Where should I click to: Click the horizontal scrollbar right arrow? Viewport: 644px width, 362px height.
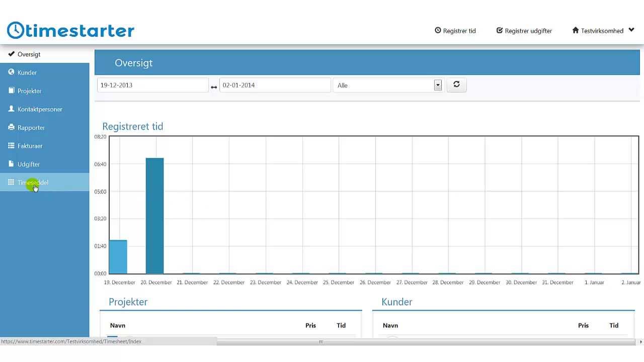640,342
